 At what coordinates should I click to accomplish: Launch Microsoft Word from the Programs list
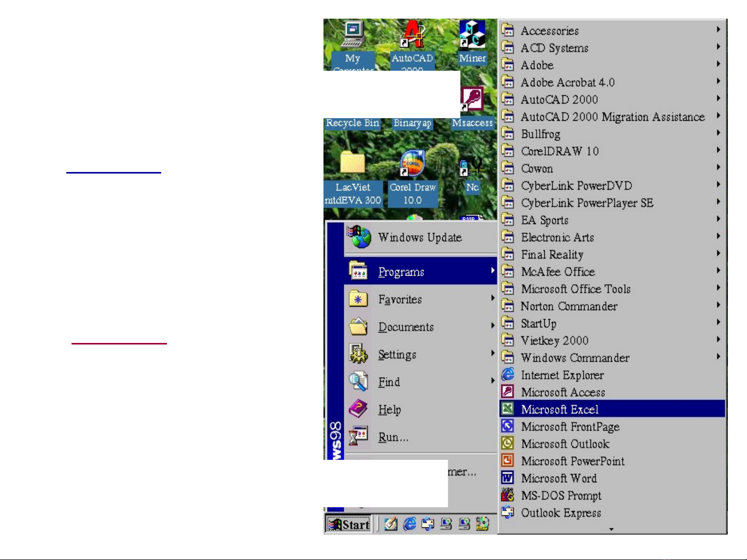[x=559, y=478]
